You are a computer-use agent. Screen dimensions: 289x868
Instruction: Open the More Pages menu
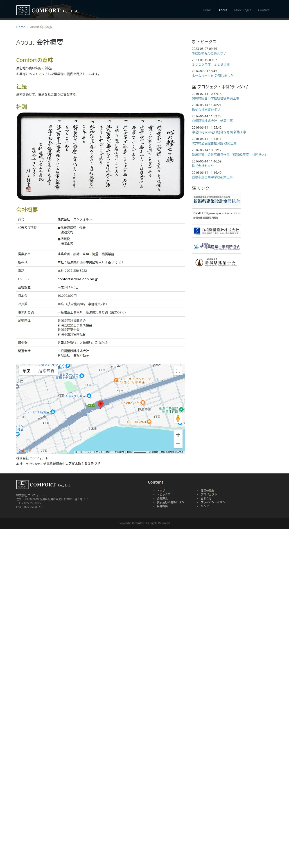coord(243,10)
